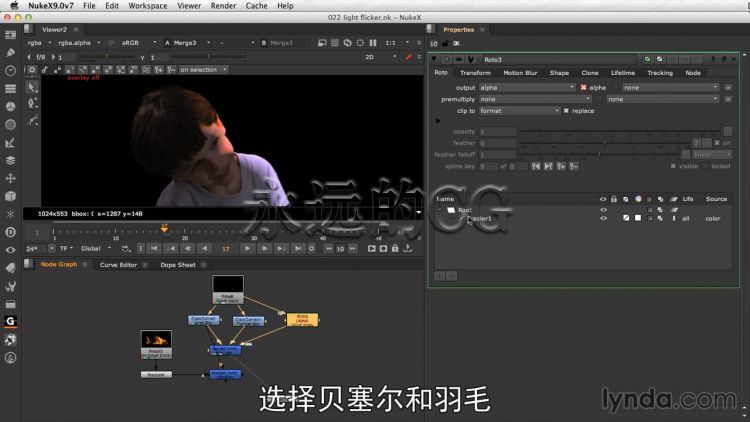Toggle the replace checkbox
This screenshot has width=750, height=422.
click(x=566, y=111)
